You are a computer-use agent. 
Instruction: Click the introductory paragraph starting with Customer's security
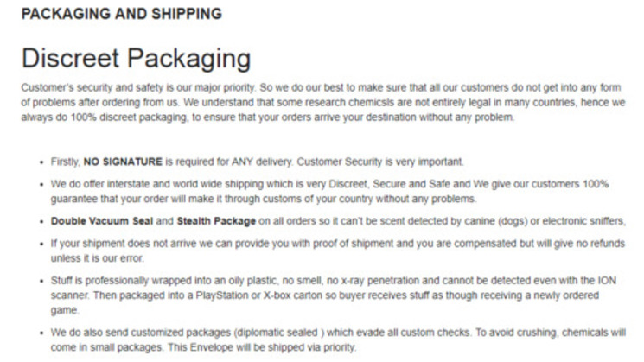point(321,101)
